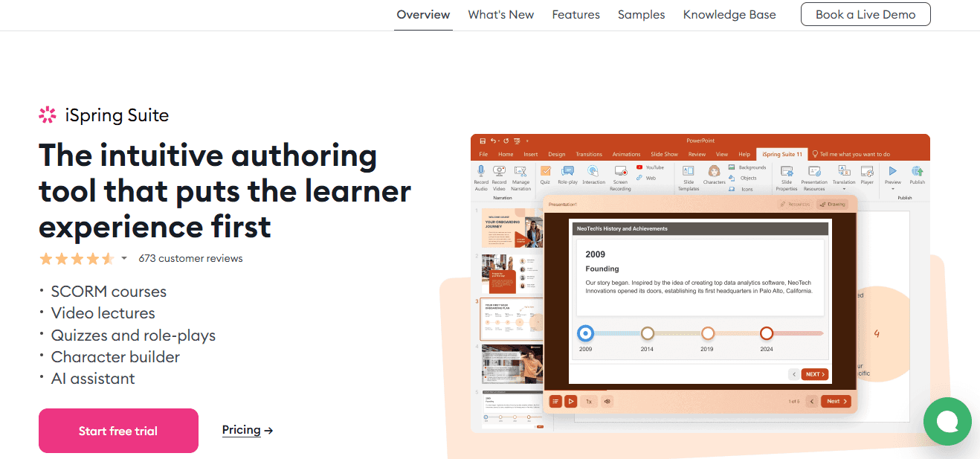Open the Player settings icon
This screenshot has height=459, width=980.
pos(867,171)
